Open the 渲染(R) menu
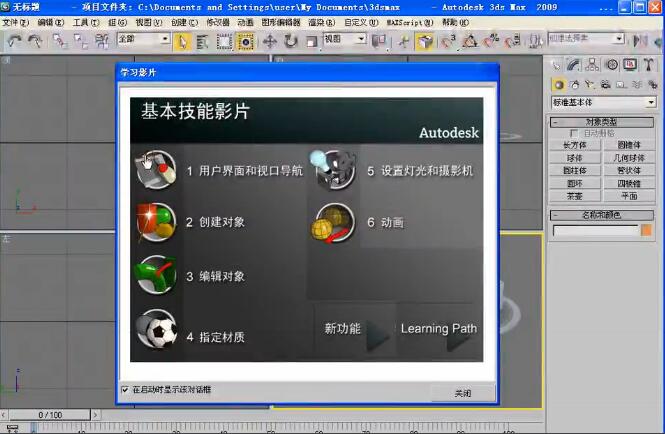The width and height of the screenshot is (665, 434). click(321, 22)
